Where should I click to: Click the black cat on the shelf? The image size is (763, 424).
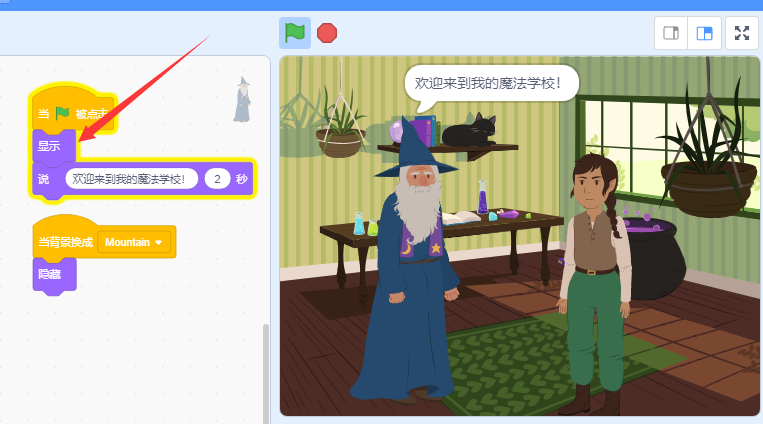(470, 131)
